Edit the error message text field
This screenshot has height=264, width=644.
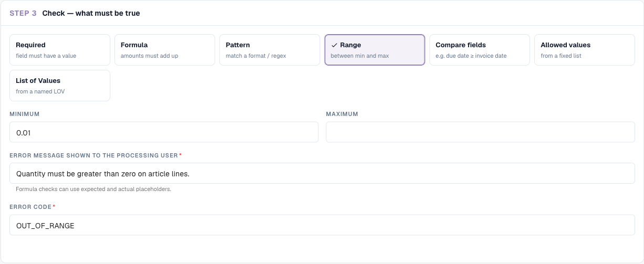[x=322, y=173]
